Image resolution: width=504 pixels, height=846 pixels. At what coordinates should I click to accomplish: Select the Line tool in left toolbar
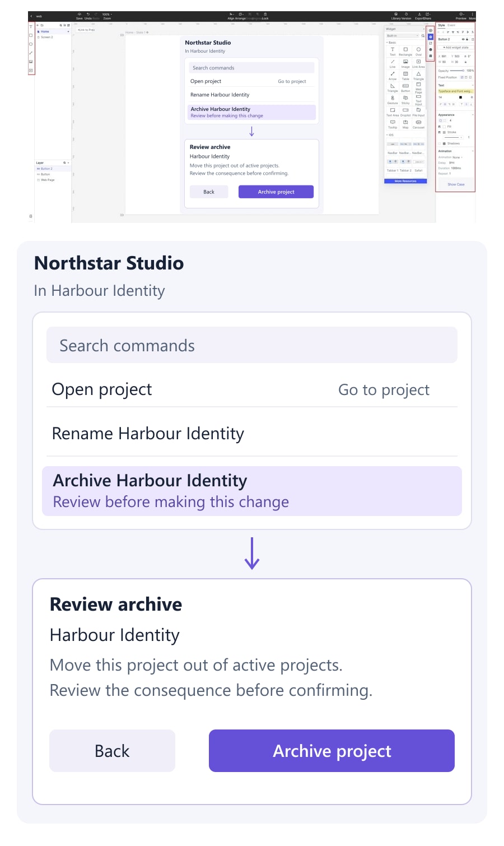coord(31,53)
